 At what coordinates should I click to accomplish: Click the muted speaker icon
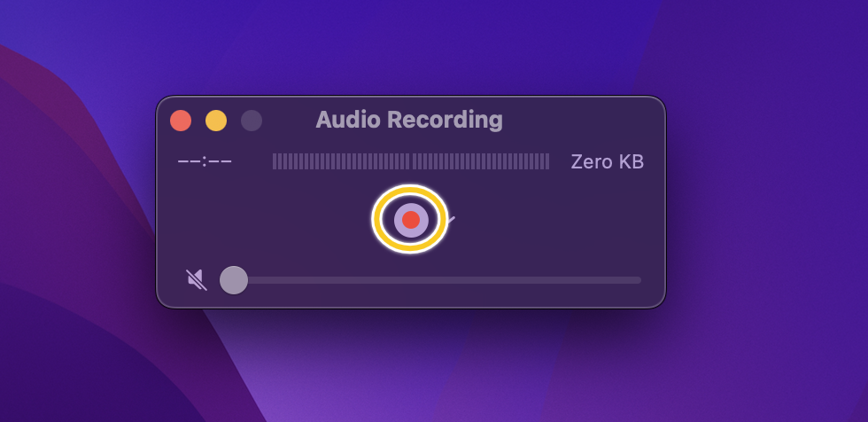(197, 279)
